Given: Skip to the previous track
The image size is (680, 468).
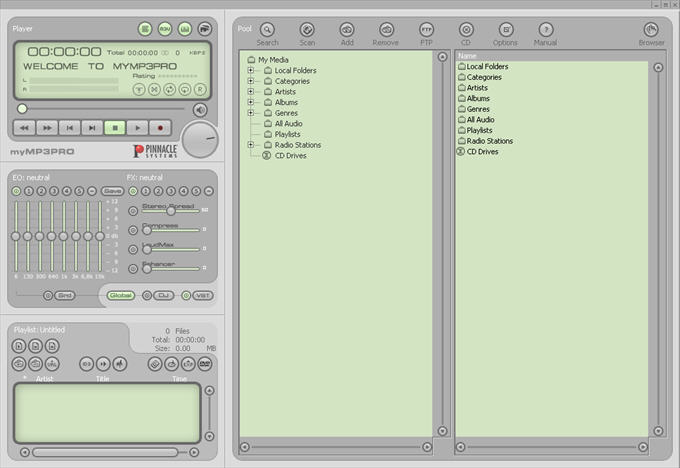Looking at the screenshot, I should point(69,128).
